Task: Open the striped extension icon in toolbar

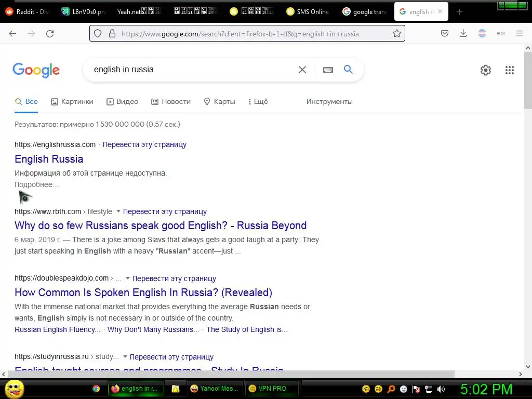Action: point(482,33)
